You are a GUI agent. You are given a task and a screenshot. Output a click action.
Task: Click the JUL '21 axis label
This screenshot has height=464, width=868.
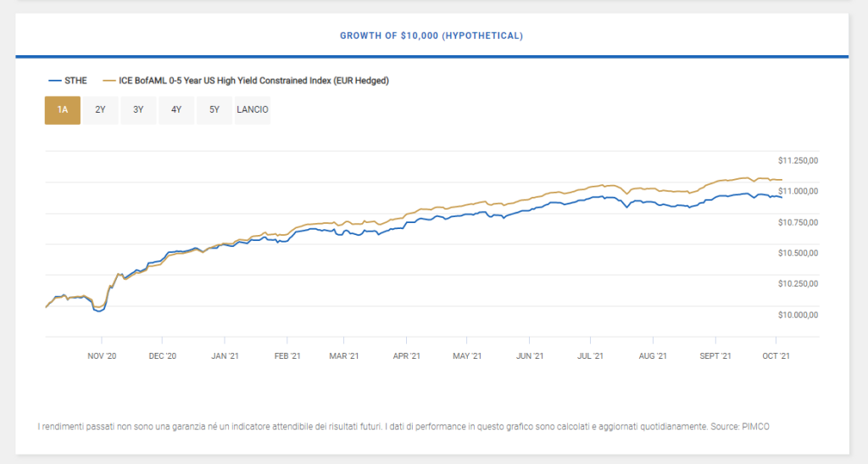point(590,356)
